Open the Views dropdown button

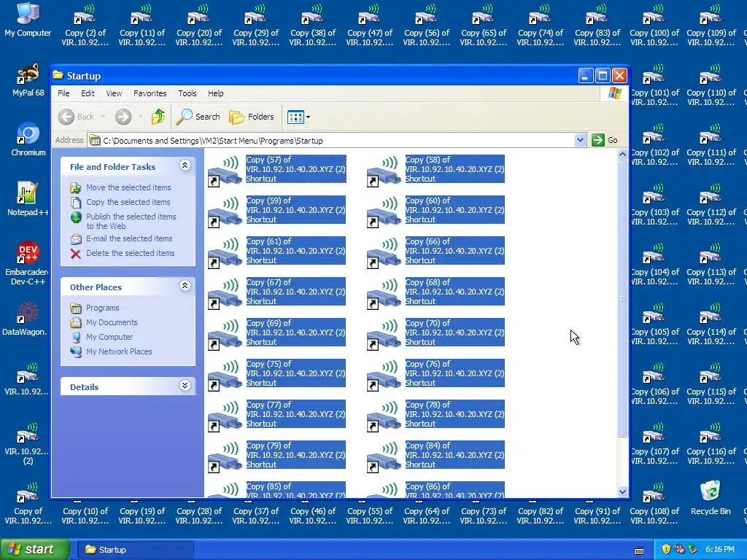point(298,117)
